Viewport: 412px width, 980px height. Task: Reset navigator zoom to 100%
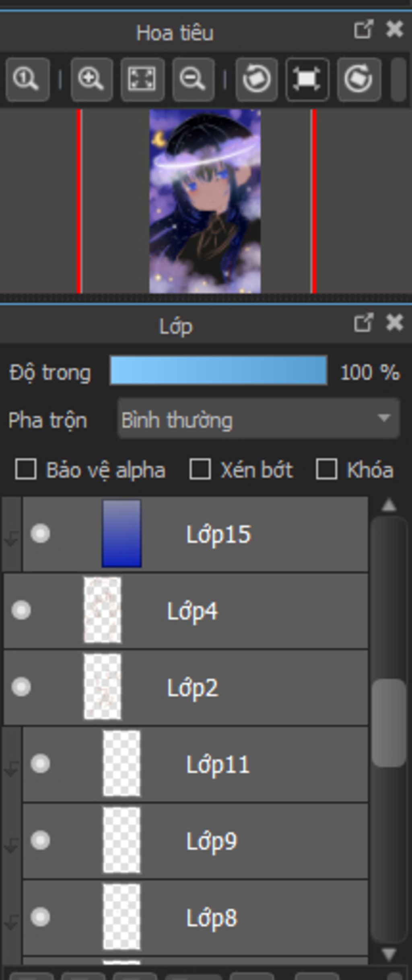pos(27,79)
